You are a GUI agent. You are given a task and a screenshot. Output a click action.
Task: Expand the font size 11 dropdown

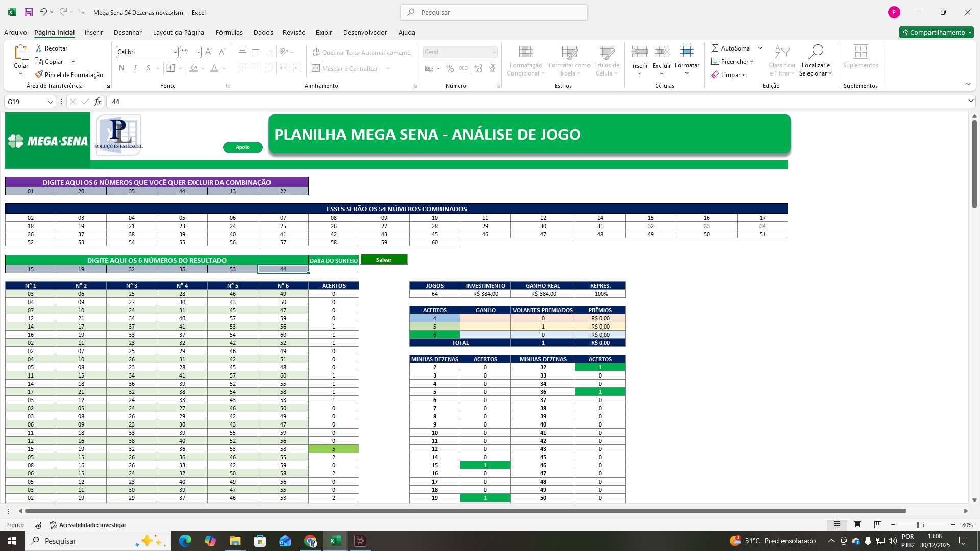click(198, 52)
